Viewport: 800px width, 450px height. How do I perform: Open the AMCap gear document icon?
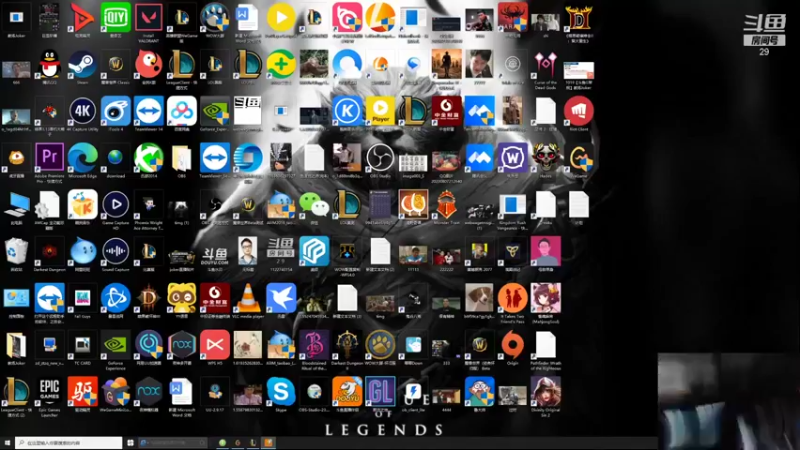click(x=48, y=205)
